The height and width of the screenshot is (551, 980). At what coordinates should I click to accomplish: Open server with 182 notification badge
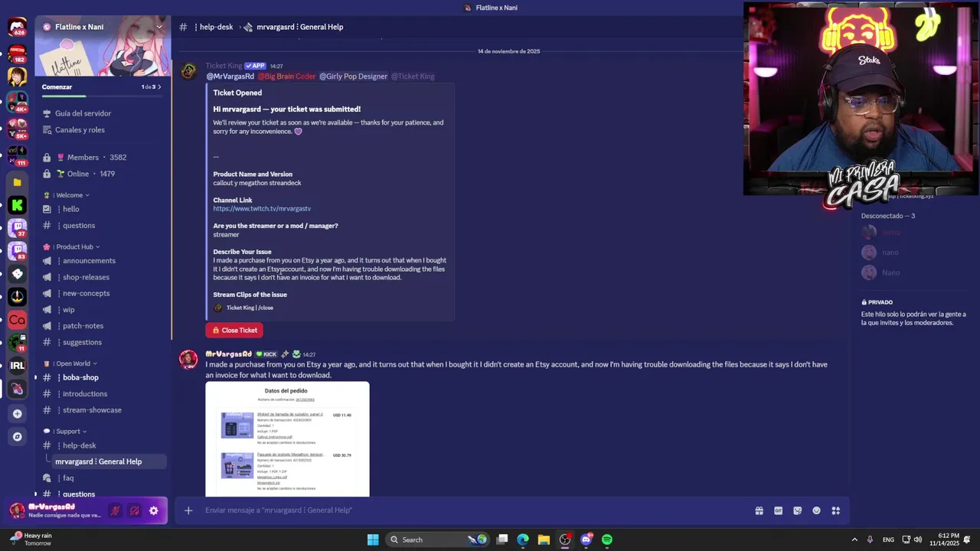click(x=17, y=54)
